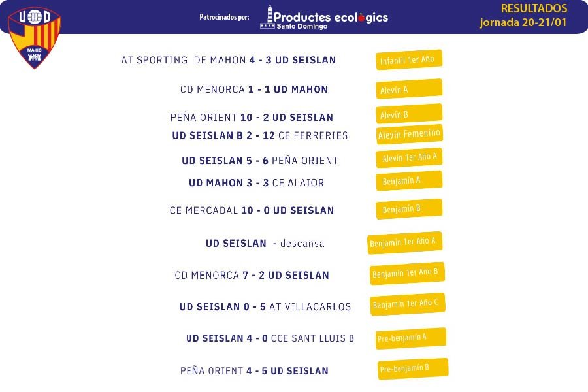The height and width of the screenshot is (392, 588).
Task: Click the Benjamín B yellow tag
Action: (x=409, y=208)
